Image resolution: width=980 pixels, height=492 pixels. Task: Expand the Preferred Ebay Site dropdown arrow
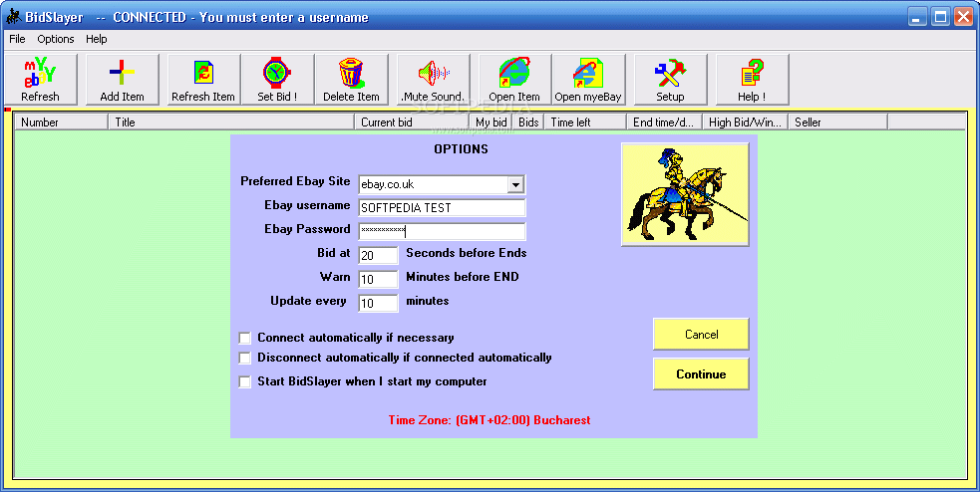pos(515,185)
